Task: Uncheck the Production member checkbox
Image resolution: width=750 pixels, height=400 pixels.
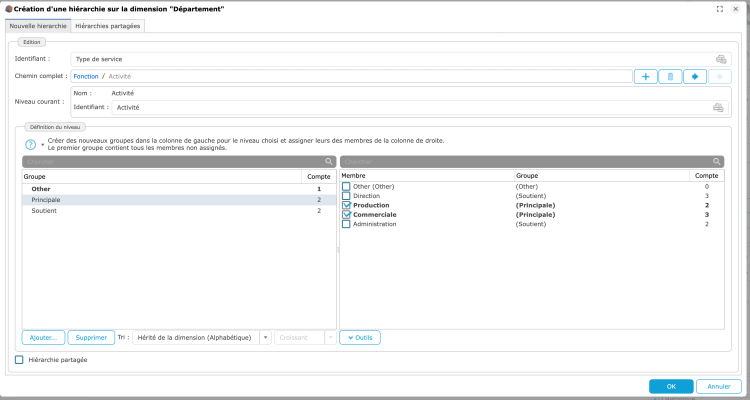Action: [x=347, y=205]
